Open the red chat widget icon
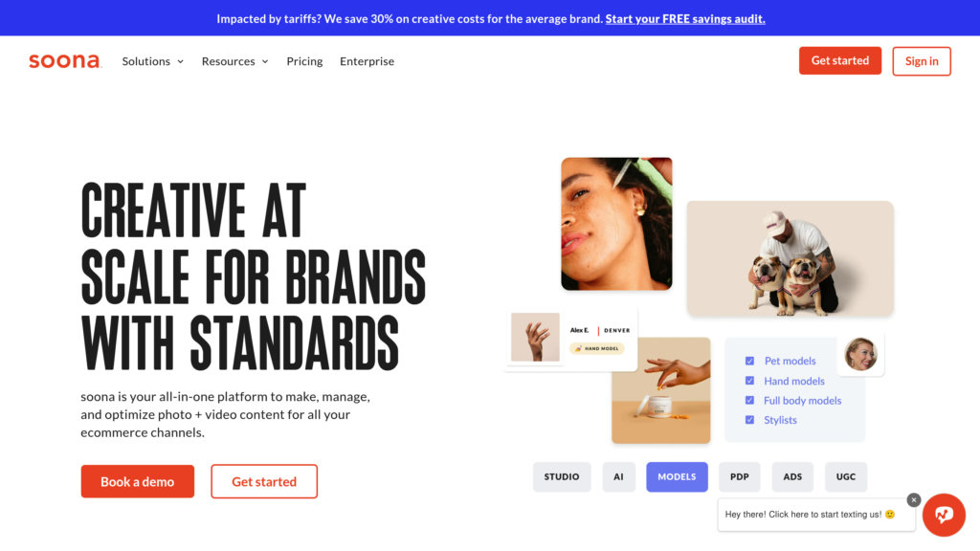This screenshot has height=551, width=980. pos(943,515)
